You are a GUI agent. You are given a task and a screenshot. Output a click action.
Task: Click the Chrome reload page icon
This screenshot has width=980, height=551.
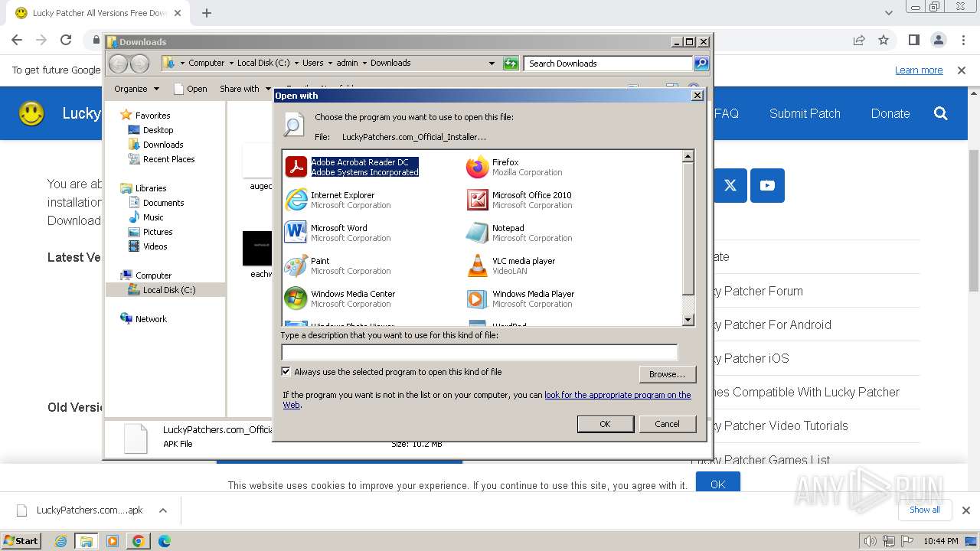pos(66,40)
